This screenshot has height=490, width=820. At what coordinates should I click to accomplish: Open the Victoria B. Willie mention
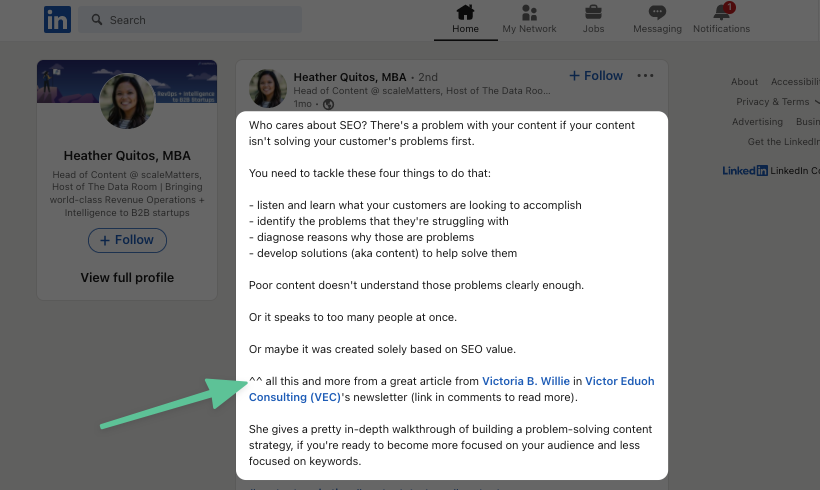pyautogui.click(x=526, y=381)
